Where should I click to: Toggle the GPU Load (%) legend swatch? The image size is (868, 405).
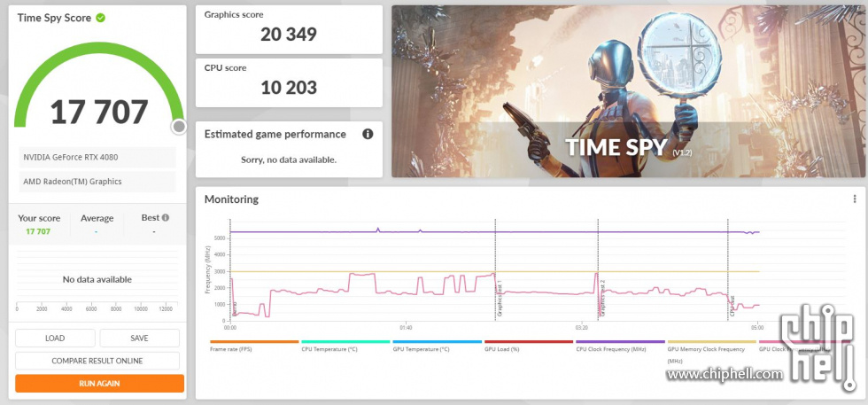click(x=529, y=342)
